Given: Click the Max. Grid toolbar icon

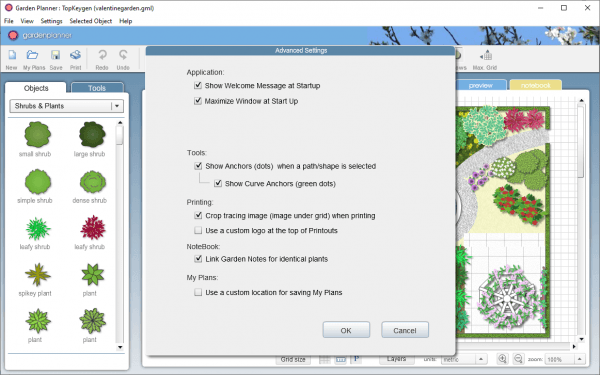Looking at the screenshot, I should coord(486,55).
